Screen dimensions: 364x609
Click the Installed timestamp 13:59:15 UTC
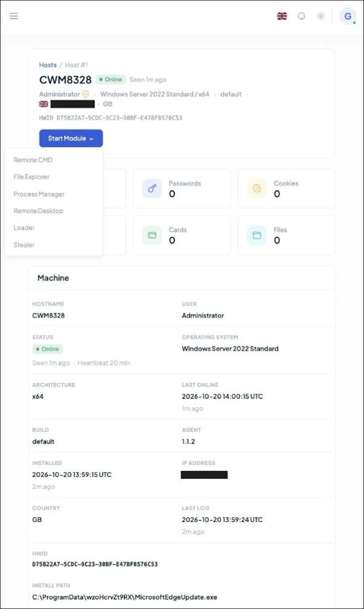pyautogui.click(x=72, y=475)
